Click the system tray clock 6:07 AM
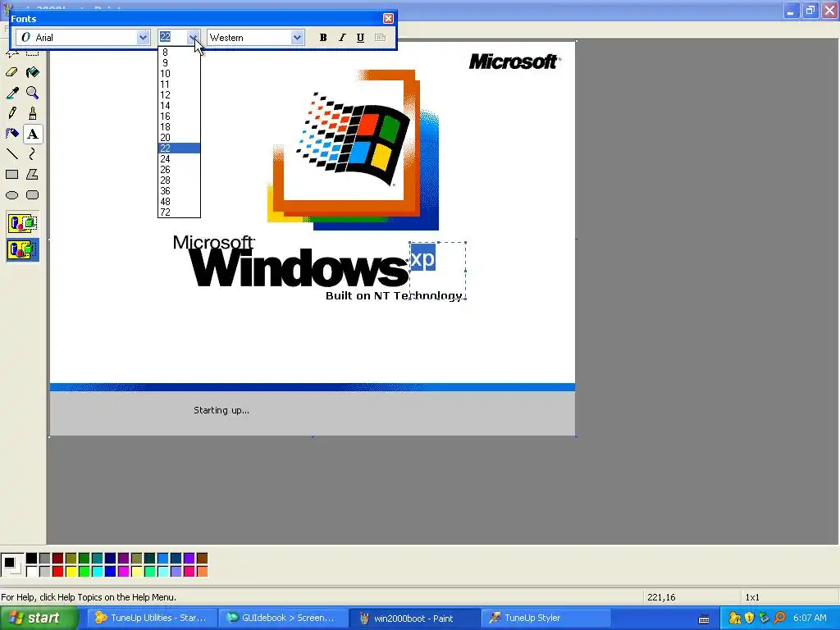This screenshot has width=840, height=630. click(x=810, y=619)
